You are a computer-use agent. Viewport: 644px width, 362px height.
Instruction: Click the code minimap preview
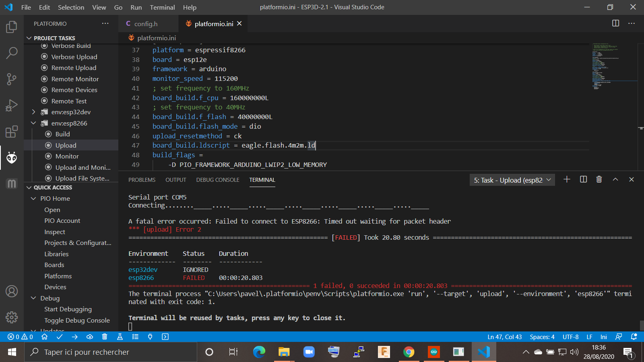click(x=614, y=66)
